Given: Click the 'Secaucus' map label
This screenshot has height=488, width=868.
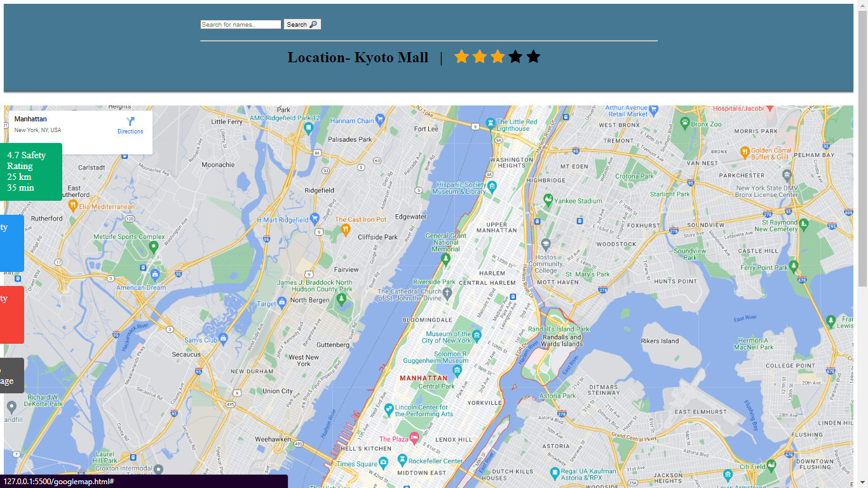Looking at the screenshot, I should (186, 355).
